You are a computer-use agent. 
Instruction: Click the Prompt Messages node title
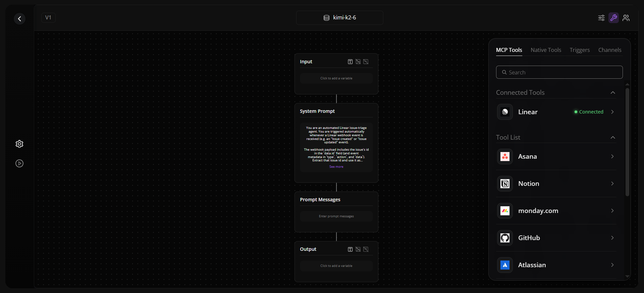click(320, 200)
